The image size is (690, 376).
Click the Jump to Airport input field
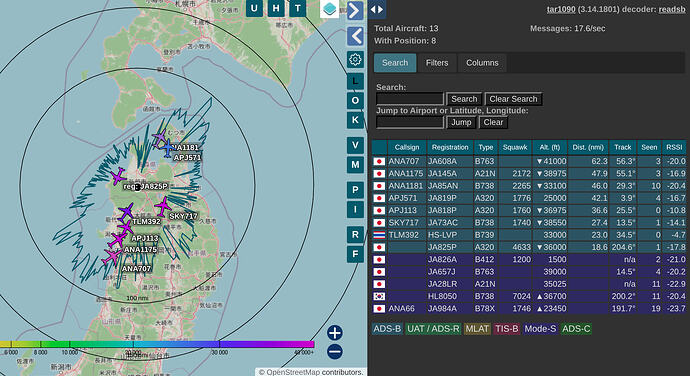[x=410, y=122]
